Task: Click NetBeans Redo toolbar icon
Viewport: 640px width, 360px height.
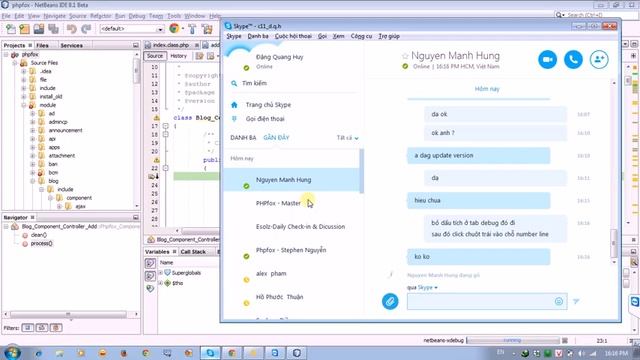Action: tap(86, 29)
